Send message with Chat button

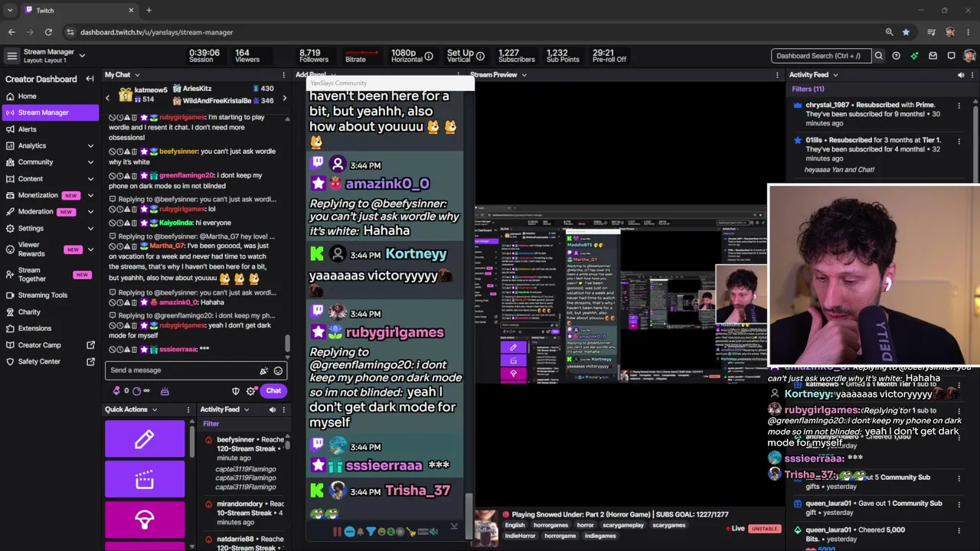273,391
